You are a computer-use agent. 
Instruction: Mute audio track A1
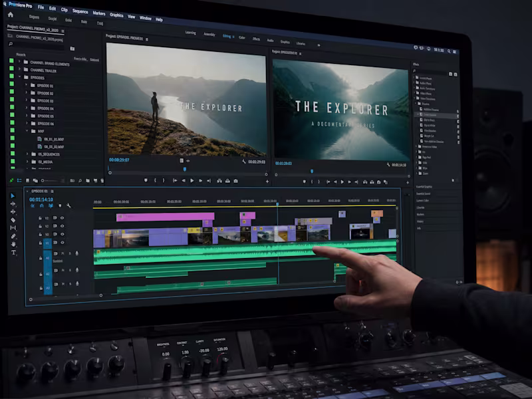(63, 253)
